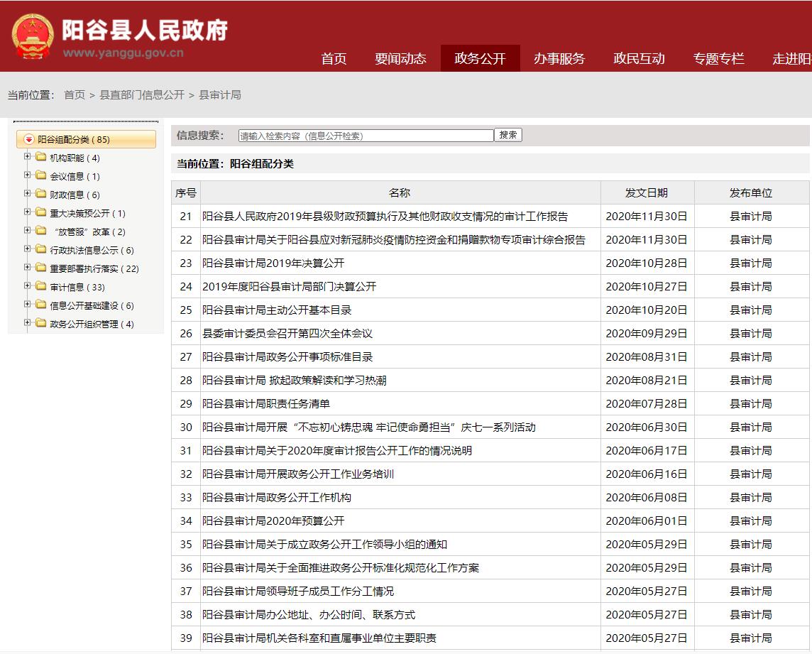Open 新冠肺炎疫情防控资金专项审计综合报告 entry
This screenshot has height=654, width=812.
pyautogui.click(x=393, y=239)
